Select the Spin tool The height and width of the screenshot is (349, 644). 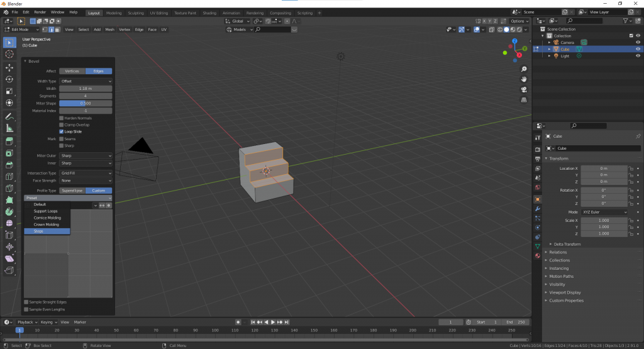coord(9,212)
